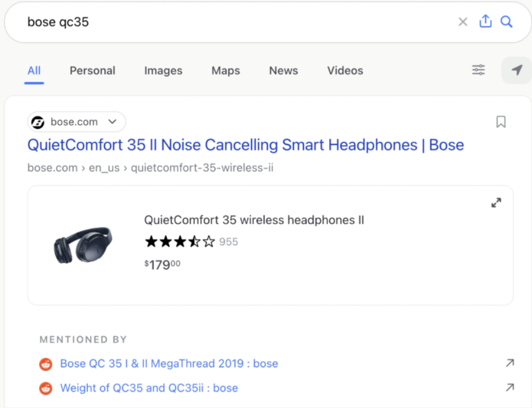Clear the search query with the X icon
The width and height of the screenshot is (532, 408).
click(x=462, y=22)
